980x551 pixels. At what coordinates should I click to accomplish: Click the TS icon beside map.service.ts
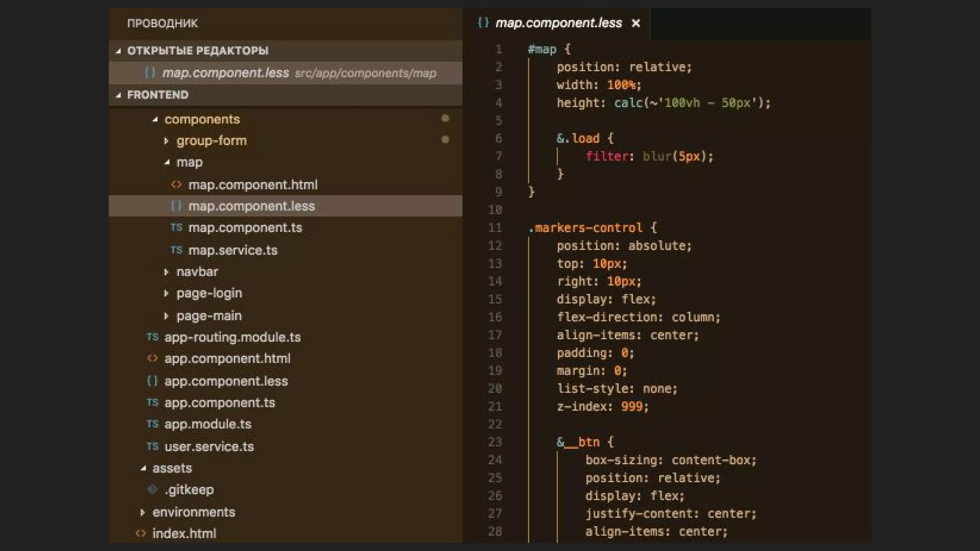coord(176,250)
